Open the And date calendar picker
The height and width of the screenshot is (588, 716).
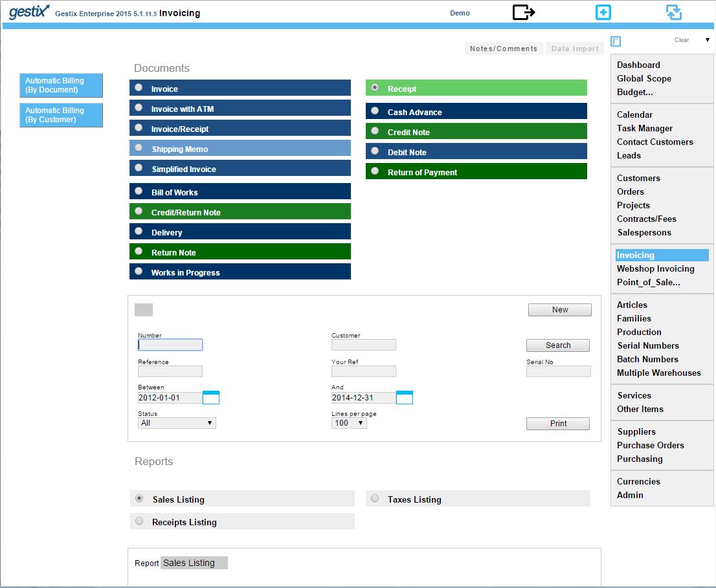pos(404,397)
